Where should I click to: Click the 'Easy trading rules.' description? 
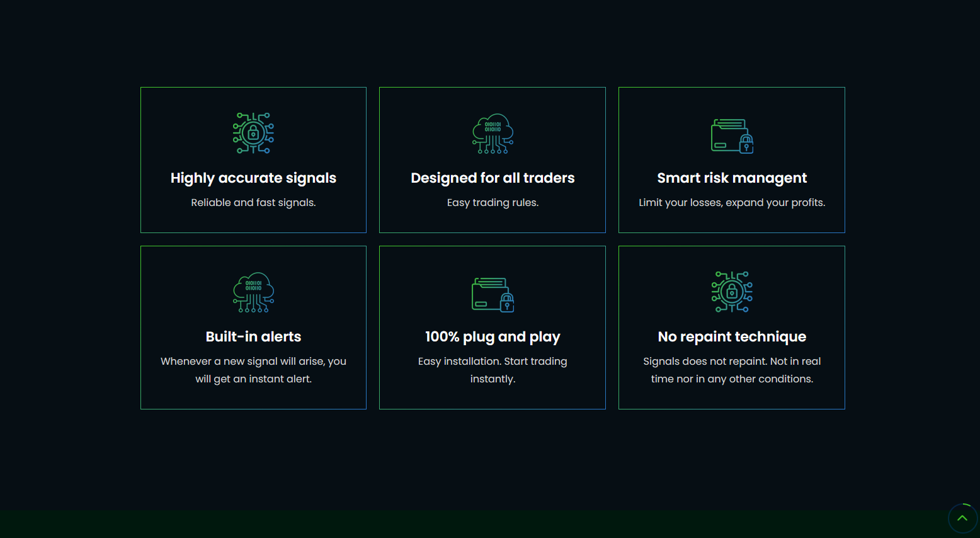click(493, 203)
